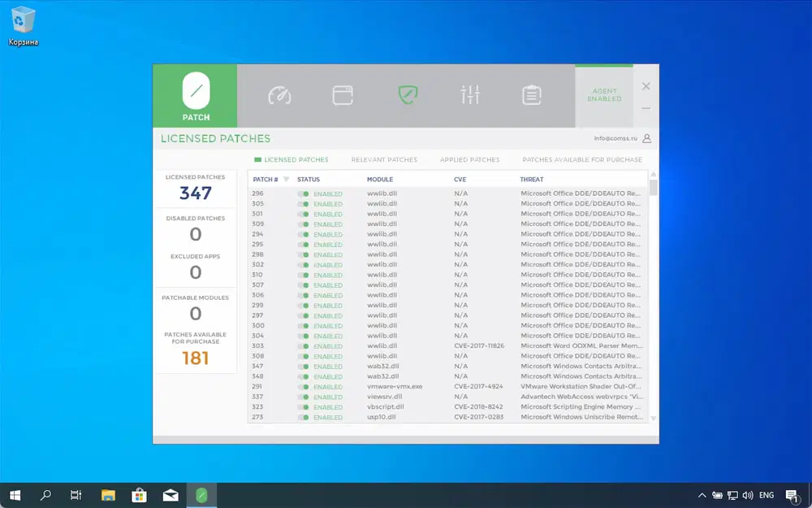This screenshot has width=812, height=508.
Task: Open the Settings sliders icon
Action: point(469,95)
